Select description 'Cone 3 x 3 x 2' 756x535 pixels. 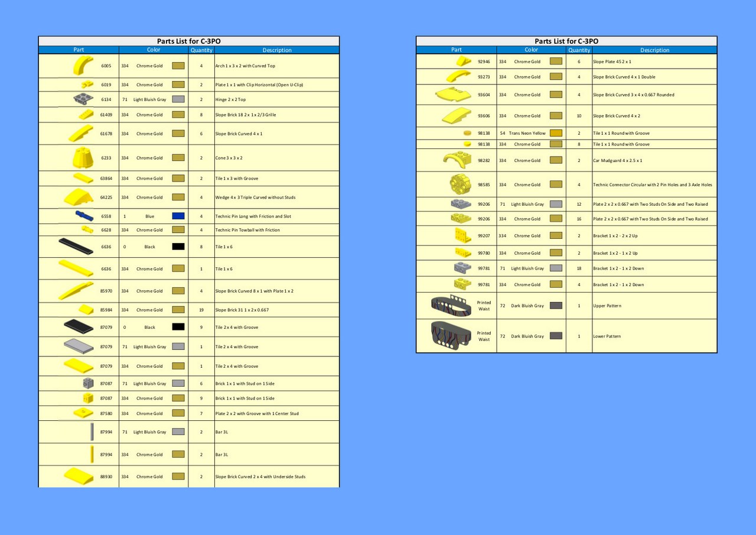[x=229, y=158]
